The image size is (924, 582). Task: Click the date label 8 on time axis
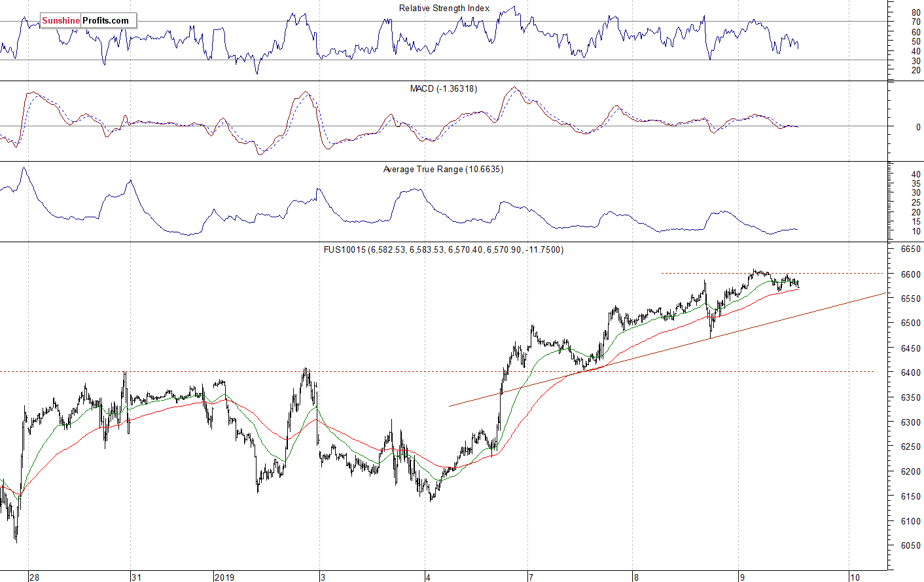point(636,577)
